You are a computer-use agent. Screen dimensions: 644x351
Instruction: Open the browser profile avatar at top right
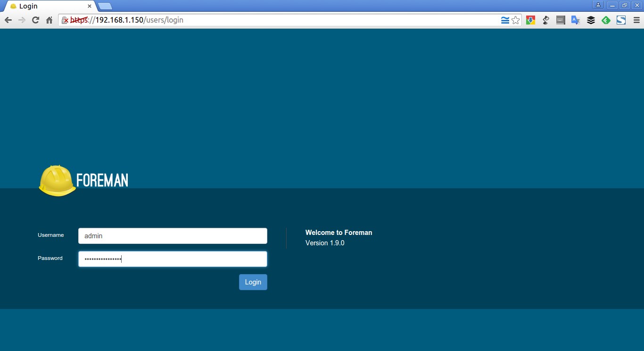point(597,5)
